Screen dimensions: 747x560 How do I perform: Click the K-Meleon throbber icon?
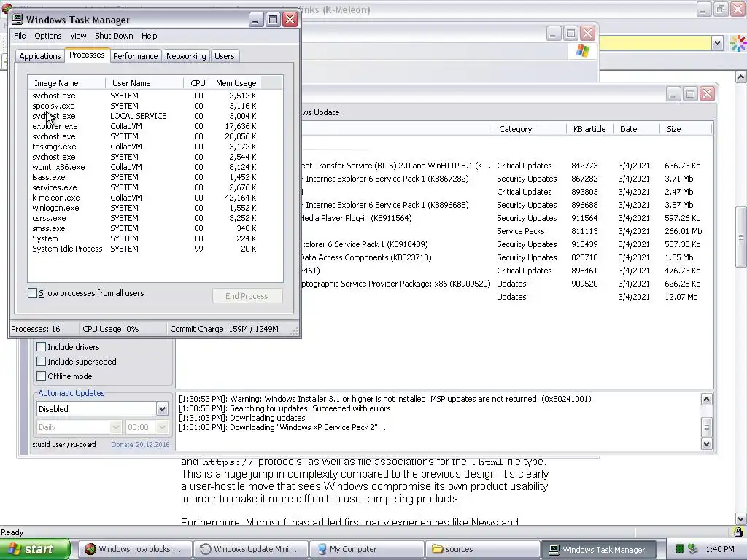tap(738, 43)
